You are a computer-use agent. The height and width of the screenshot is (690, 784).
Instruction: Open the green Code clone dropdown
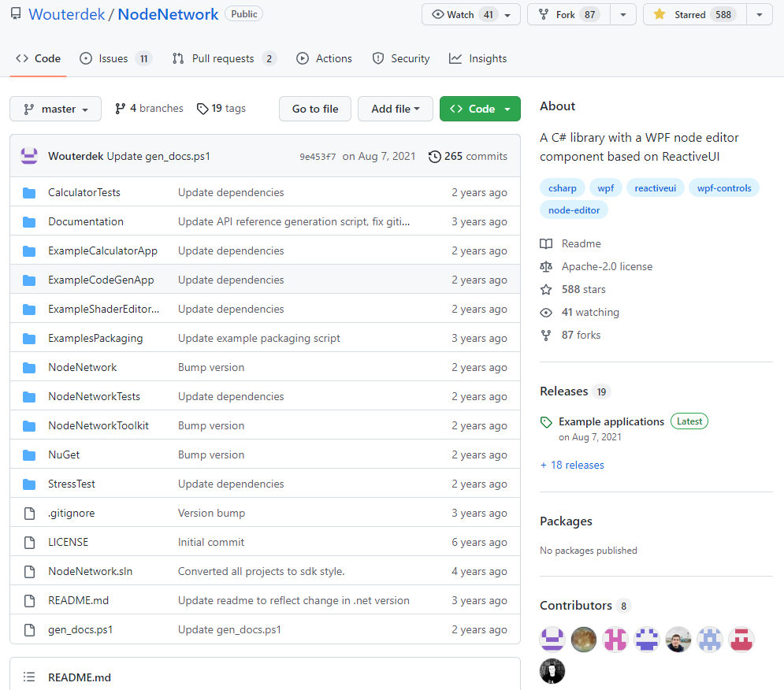[x=480, y=109]
